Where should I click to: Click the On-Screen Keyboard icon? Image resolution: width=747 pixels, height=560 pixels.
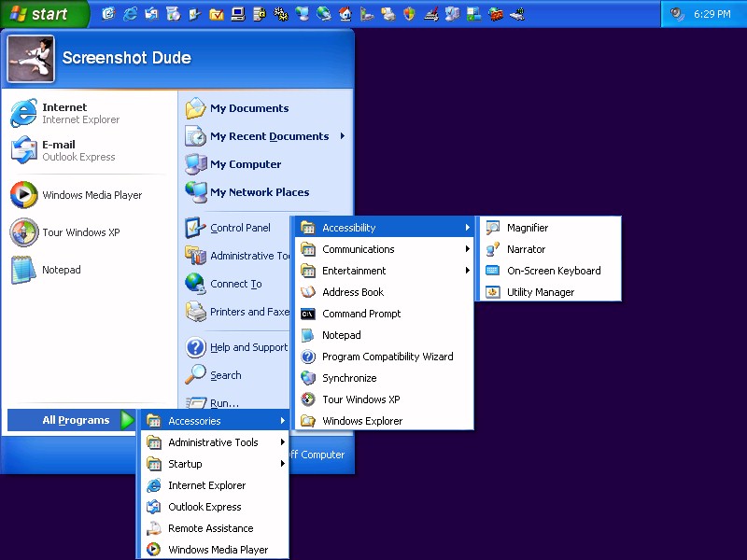[x=492, y=271]
